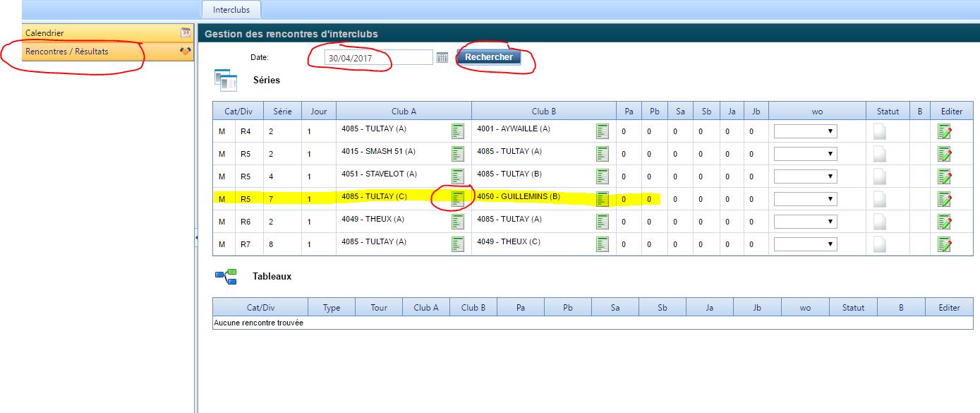The width and height of the screenshot is (980, 413).
Task: Click the Date field showing 30/04/2017
Action: [x=378, y=58]
